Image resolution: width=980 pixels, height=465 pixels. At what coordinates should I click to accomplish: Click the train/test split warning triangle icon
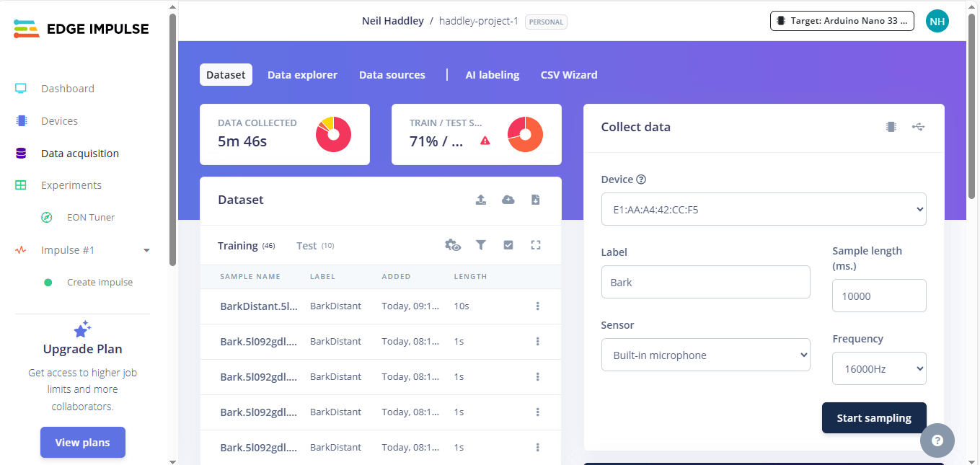click(x=485, y=141)
